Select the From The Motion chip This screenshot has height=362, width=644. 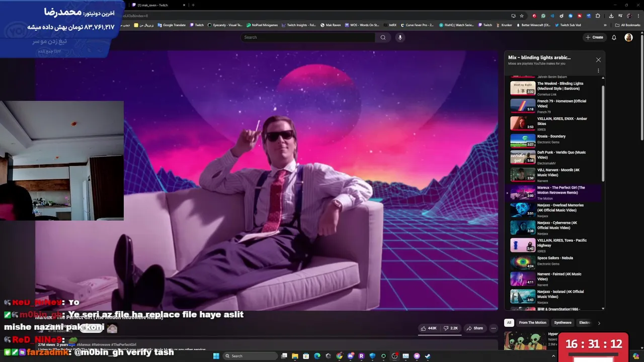(x=532, y=323)
